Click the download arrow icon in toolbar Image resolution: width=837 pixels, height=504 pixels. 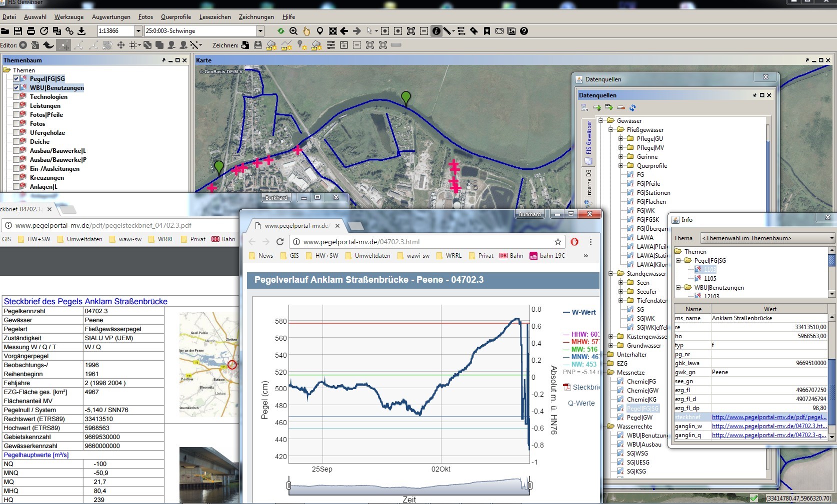tap(81, 31)
